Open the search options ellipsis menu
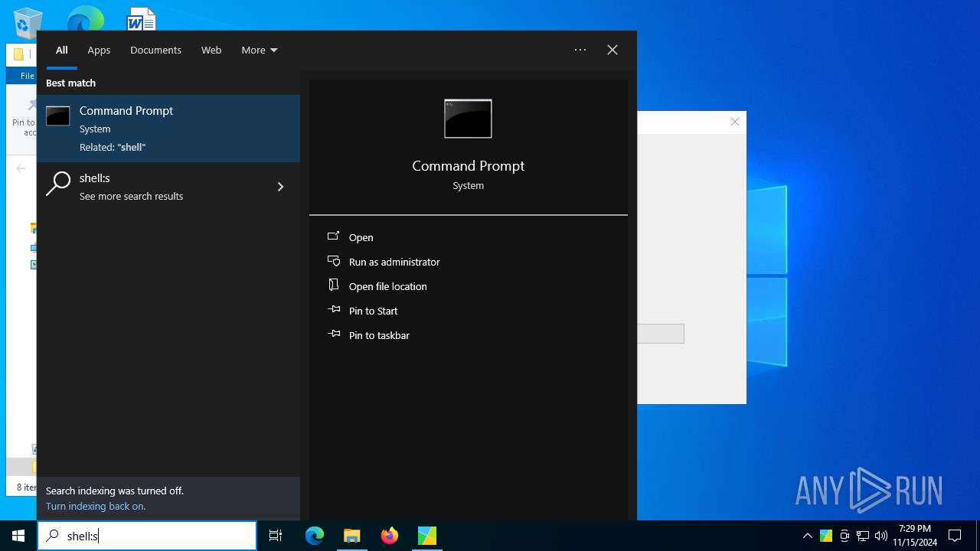 click(580, 50)
